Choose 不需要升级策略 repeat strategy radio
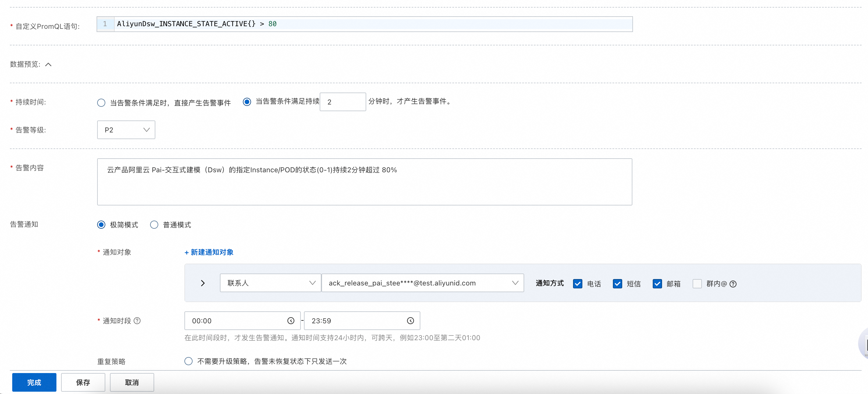This screenshot has height=394, width=868. 188,361
